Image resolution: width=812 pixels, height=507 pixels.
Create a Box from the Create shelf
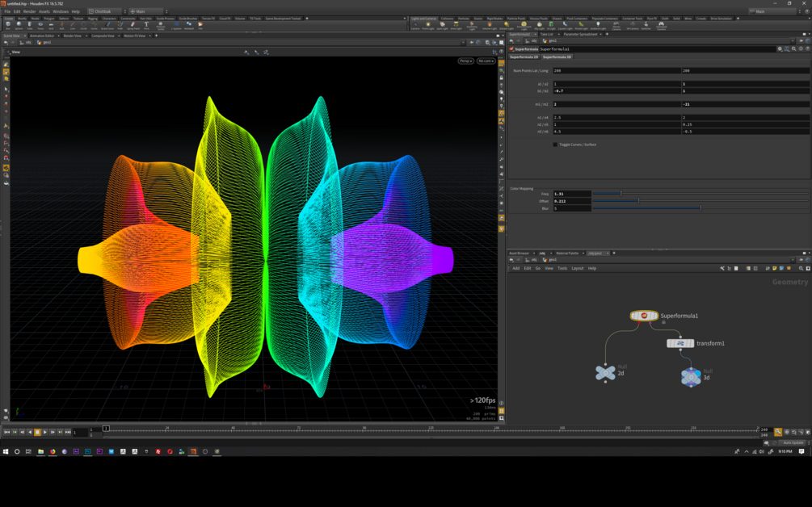click(x=8, y=24)
